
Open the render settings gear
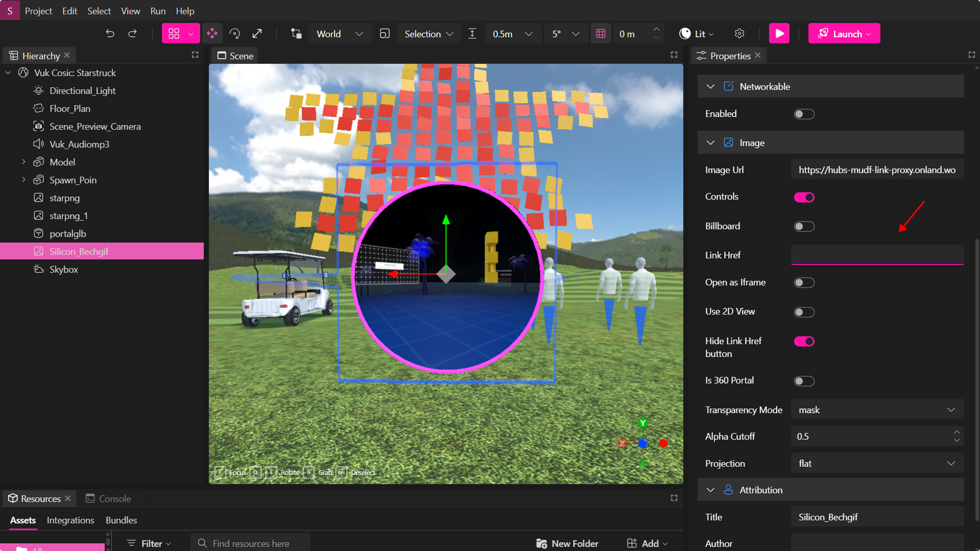point(739,34)
